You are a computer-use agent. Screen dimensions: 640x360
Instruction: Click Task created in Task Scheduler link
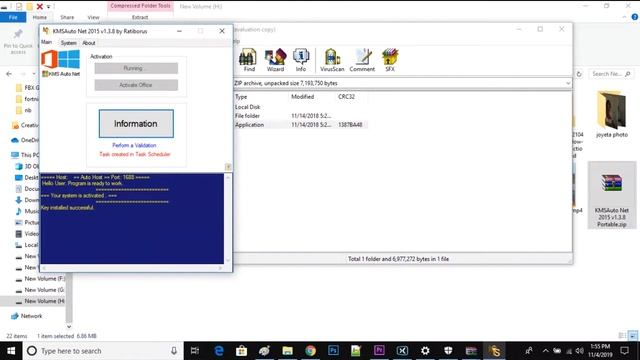[135, 154]
